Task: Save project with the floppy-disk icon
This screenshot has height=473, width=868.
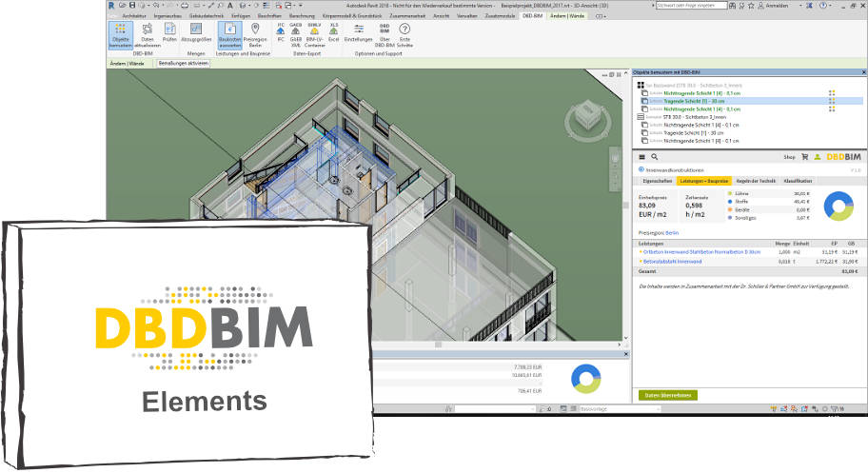Action: [x=131, y=5]
